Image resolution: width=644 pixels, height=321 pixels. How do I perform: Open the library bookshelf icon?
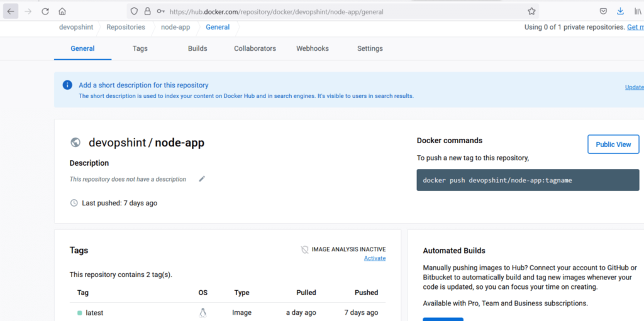pyautogui.click(x=638, y=11)
